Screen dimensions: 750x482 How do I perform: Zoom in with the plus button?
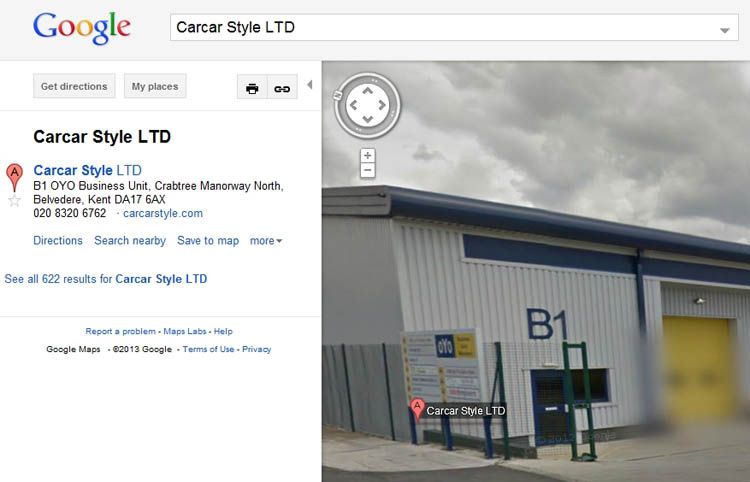(x=367, y=155)
